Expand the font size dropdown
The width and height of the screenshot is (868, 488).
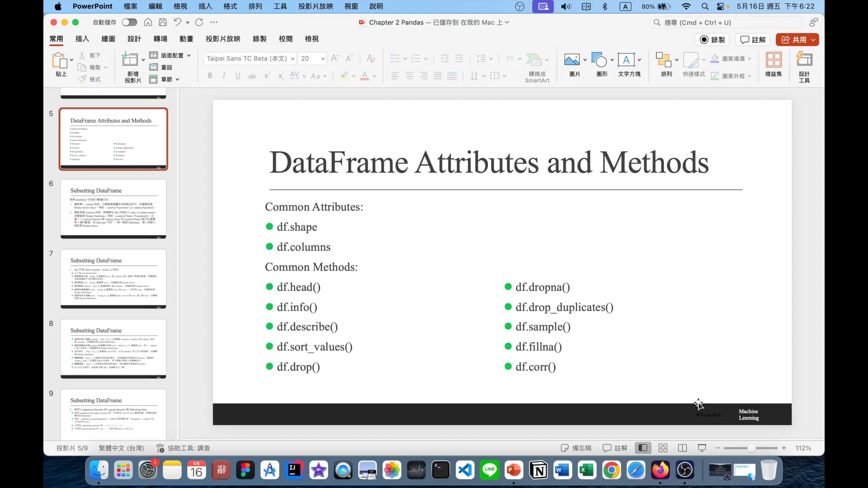[x=323, y=59]
